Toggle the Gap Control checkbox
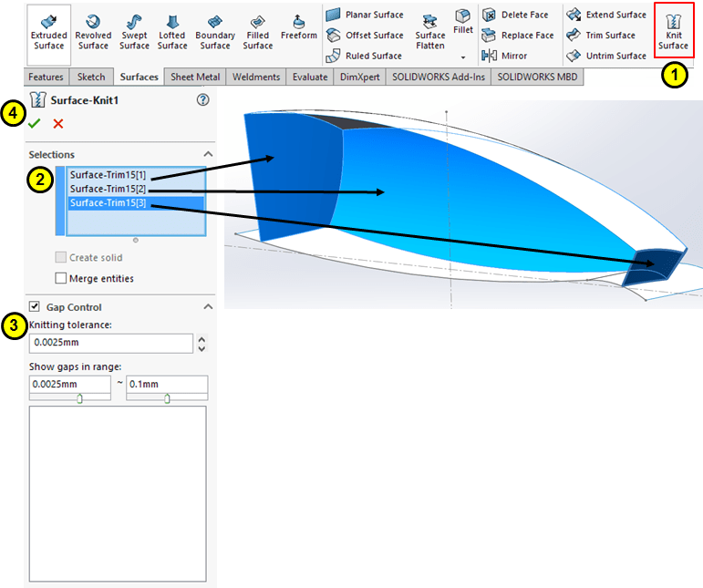The image size is (703, 588). (x=35, y=307)
